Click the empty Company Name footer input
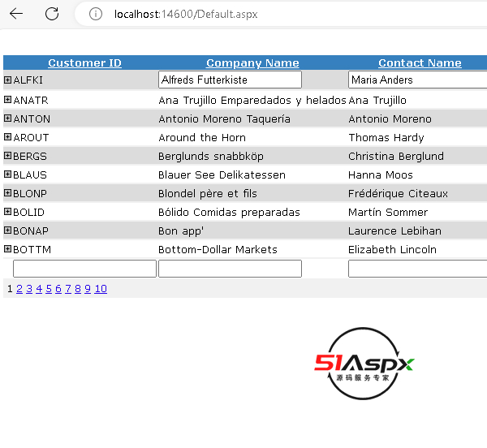Viewport: 487px width, 448px height. pyautogui.click(x=230, y=269)
